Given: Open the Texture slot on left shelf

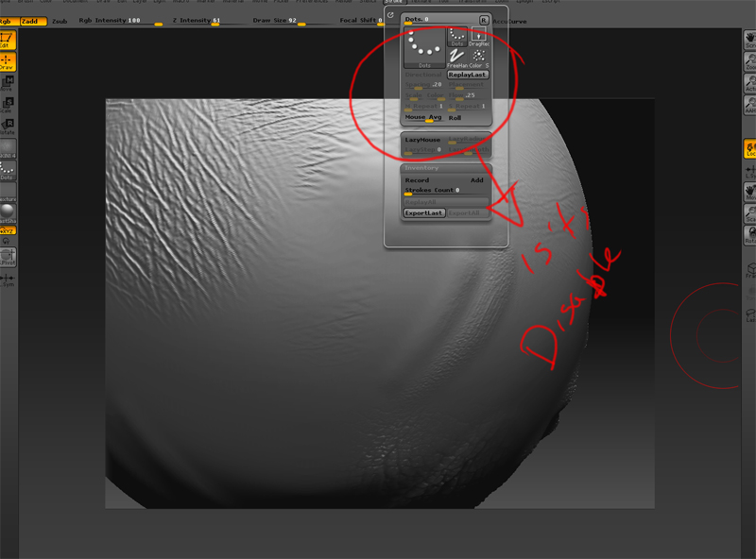Looking at the screenshot, I should [8, 193].
